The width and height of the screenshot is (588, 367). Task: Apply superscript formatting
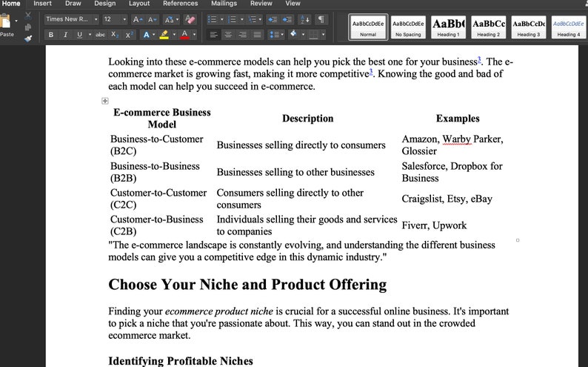click(x=129, y=35)
